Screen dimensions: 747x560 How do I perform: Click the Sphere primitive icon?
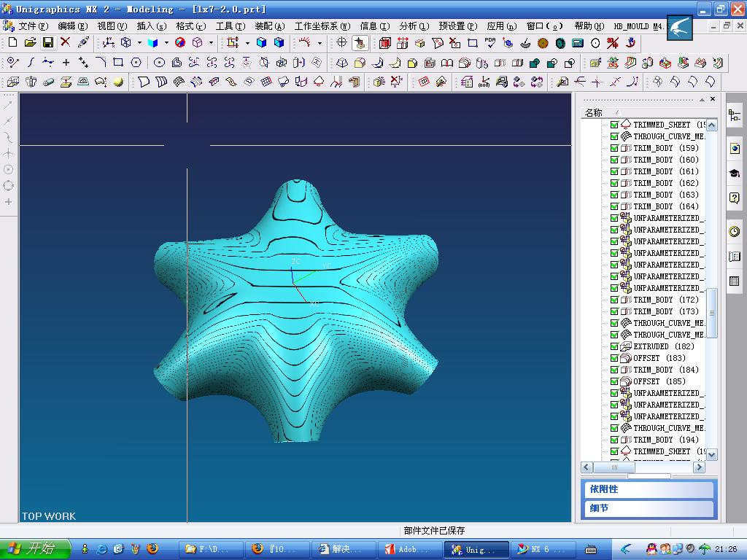118,82
